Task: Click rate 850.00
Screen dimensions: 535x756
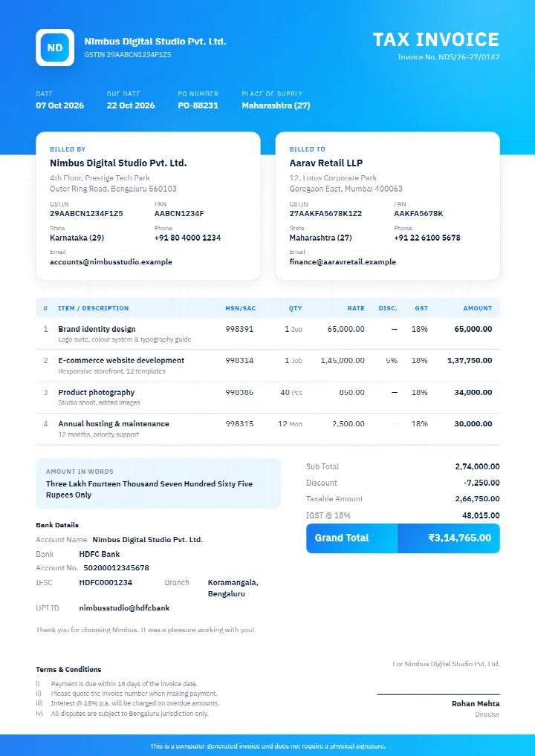Action: (x=351, y=392)
